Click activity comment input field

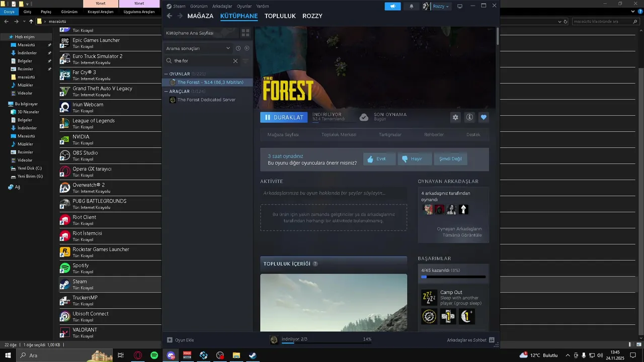(334, 193)
